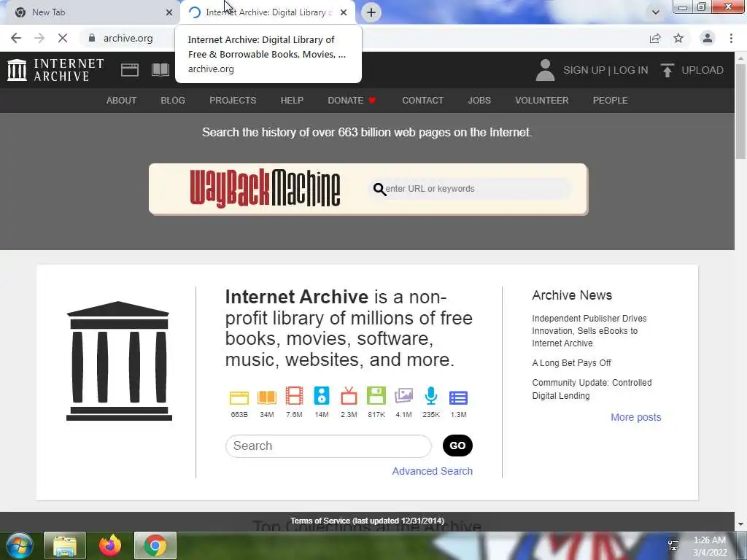
Task: Expand the tab search dropdown chevron
Action: coord(656,12)
